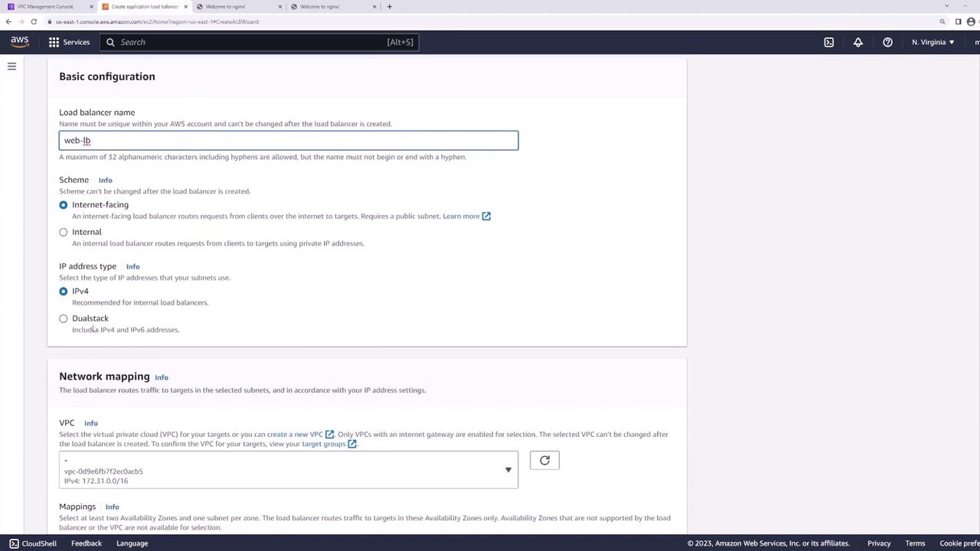The width and height of the screenshot is (980, 551).
Task: Click the Basic configuration heading
Action: pos(107,77)
